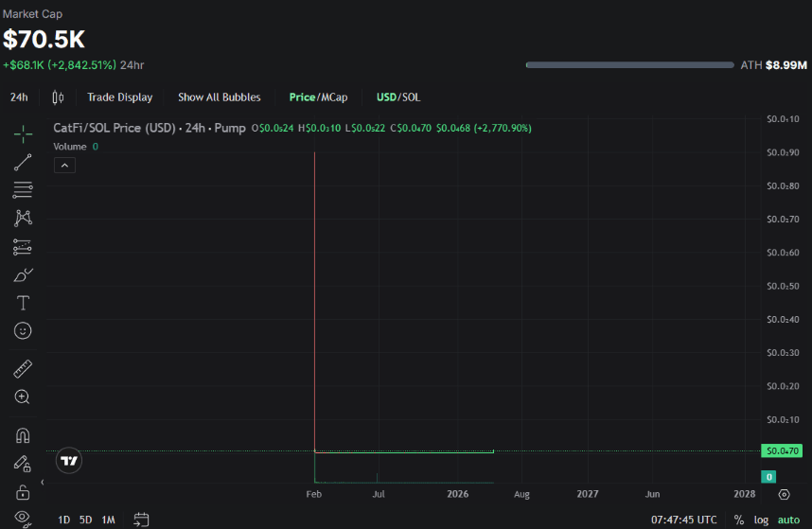Click the +$68.1K (+2,842.51%) change text
This screenshot has height=529, width=812.
[60, 65]
